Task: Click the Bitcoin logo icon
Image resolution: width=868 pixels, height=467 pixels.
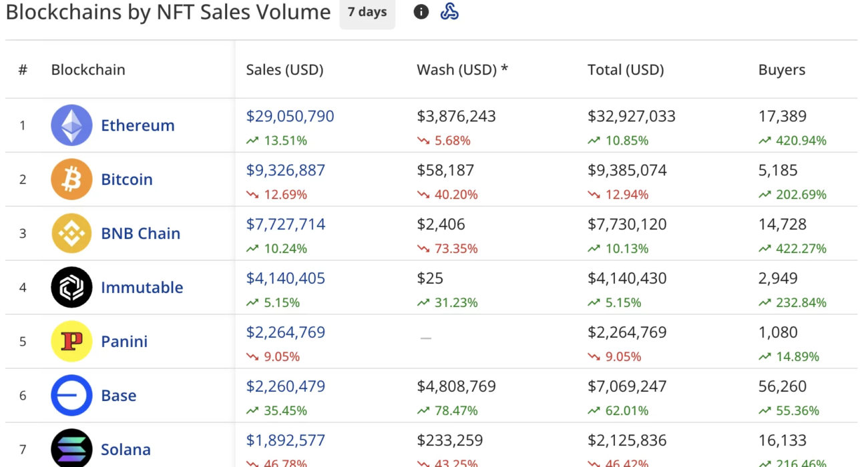Action: [x=71, y=179]
